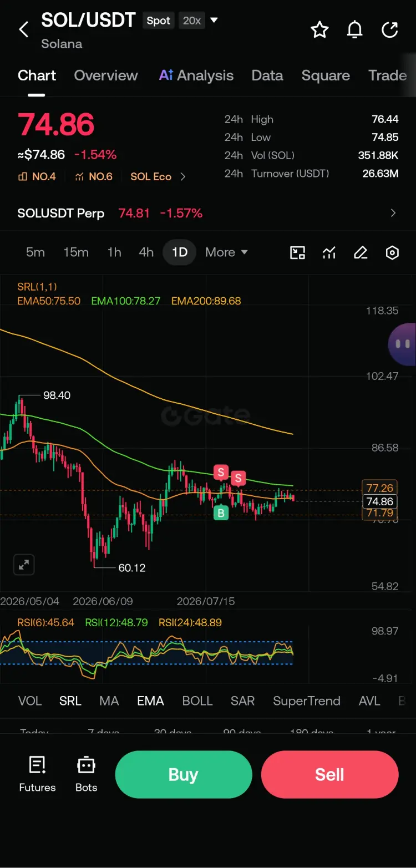Screen dimensions: 416x868
Task: Select the 4h timeframe
Action: [146, 252]
